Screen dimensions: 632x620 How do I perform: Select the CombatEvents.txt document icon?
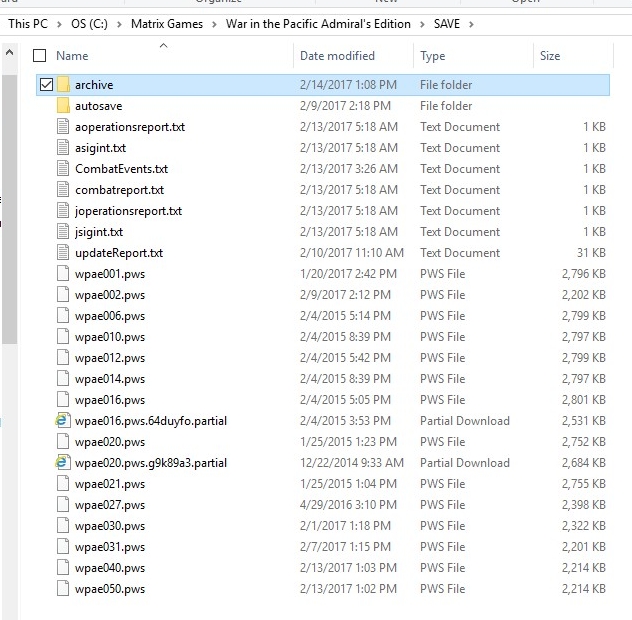pyautogui.click(x=63, y=169)
